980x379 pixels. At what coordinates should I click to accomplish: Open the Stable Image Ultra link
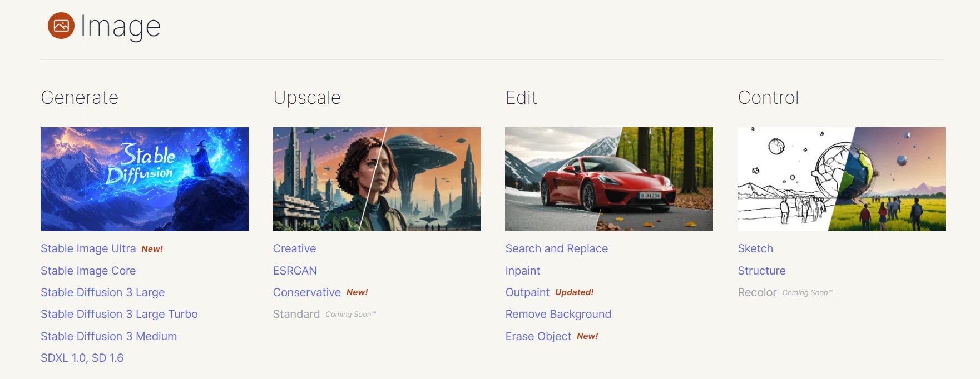(88, 248)
